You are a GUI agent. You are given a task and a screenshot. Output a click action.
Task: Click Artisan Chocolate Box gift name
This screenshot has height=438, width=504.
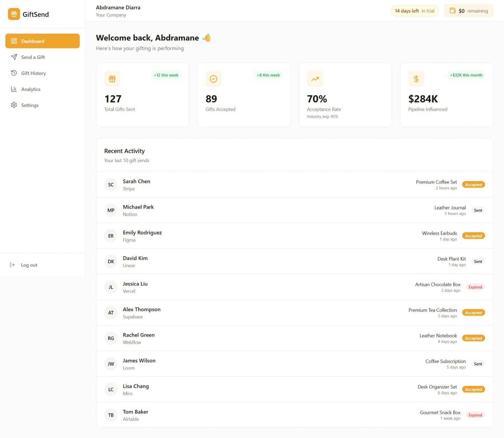click(x=438, y=284)
